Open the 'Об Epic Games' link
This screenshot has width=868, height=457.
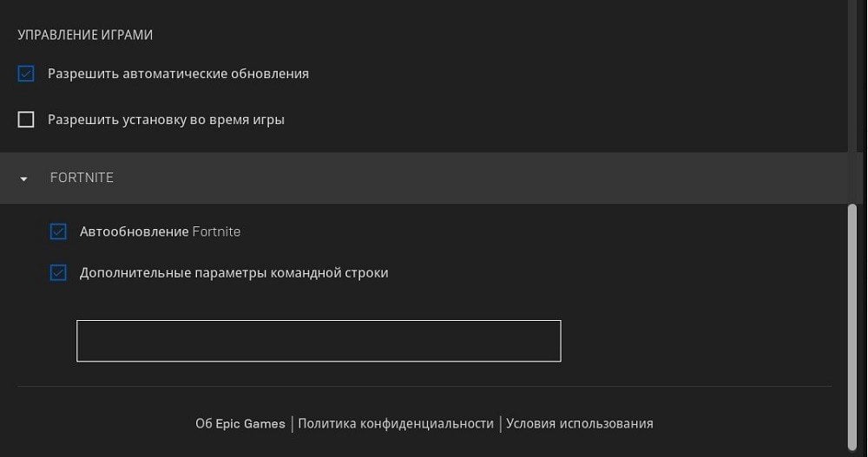click(x=240, y=424)
